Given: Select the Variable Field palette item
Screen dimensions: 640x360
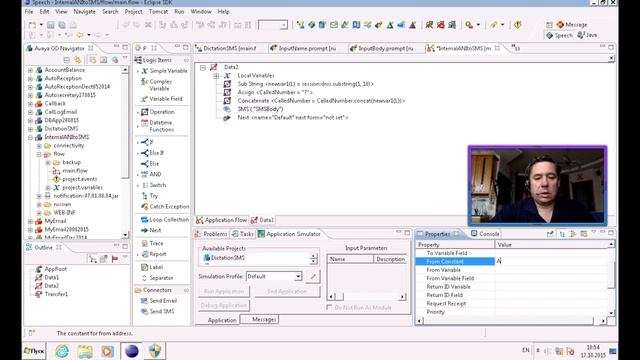Looking at the screenshot, I should 162,99.
